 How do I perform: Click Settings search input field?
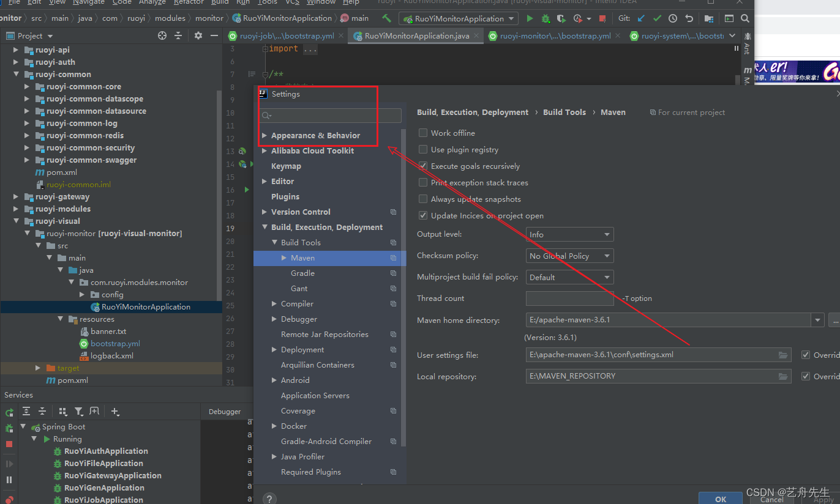point(331,116)
